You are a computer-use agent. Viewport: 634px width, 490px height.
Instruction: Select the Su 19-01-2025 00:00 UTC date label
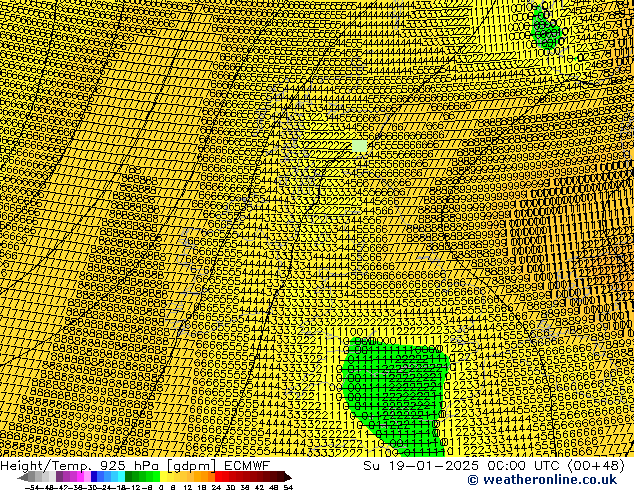pos(494,465)
